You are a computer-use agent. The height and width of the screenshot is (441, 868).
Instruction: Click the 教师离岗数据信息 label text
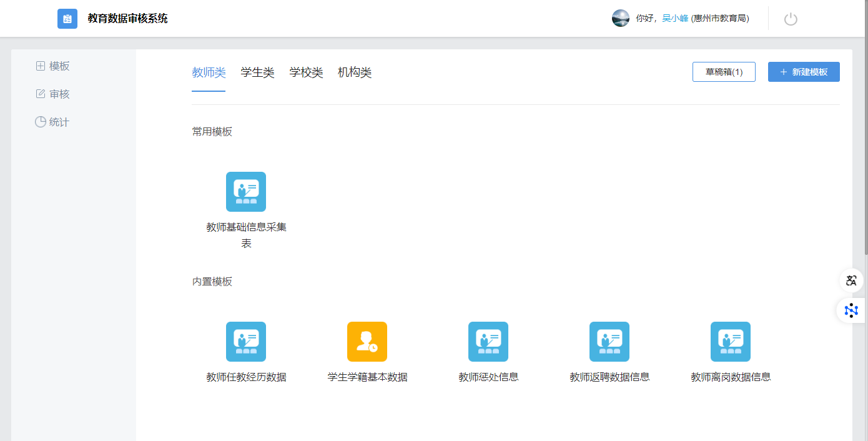click(731, 377)
